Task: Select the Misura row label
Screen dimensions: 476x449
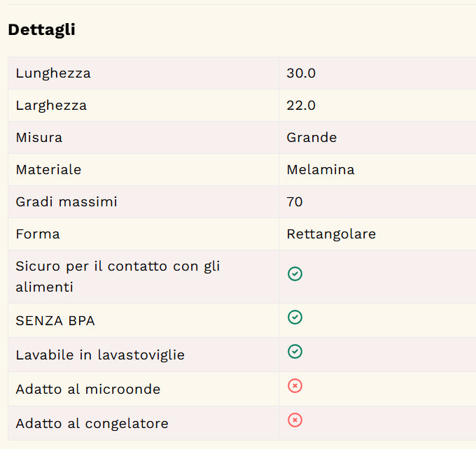Action: 39,138
